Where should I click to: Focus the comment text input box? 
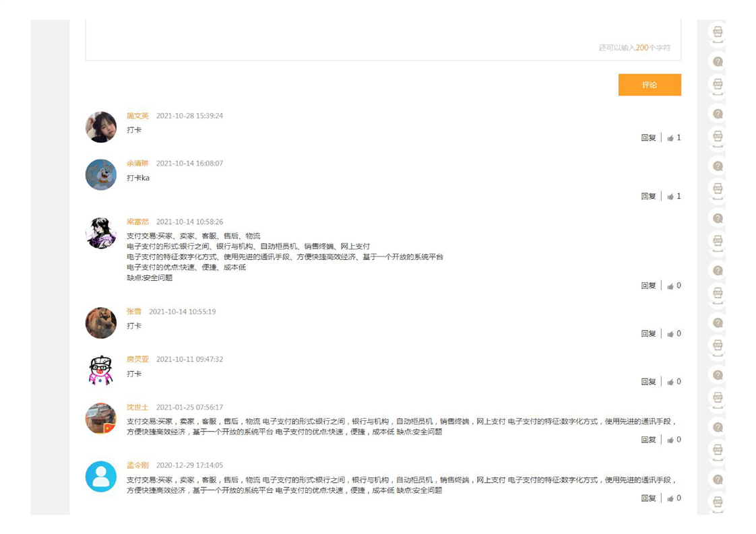[x=383, y=37]
